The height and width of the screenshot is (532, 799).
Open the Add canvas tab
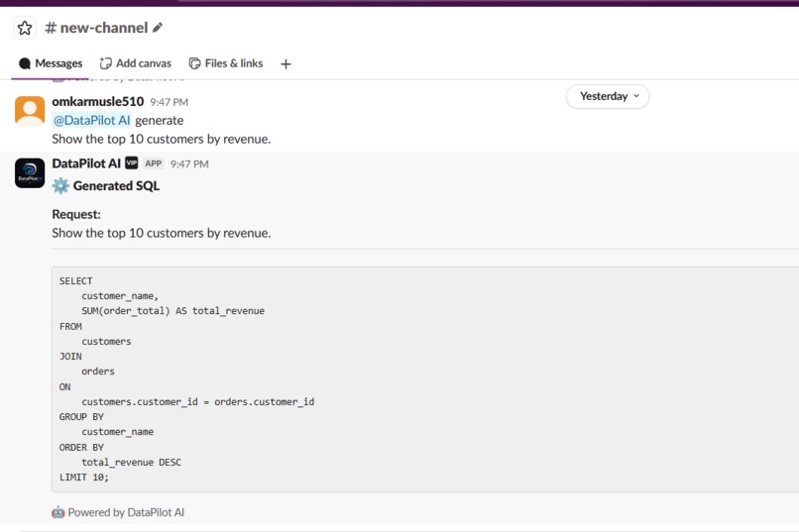pyautogui.click(x=136, y=63)
